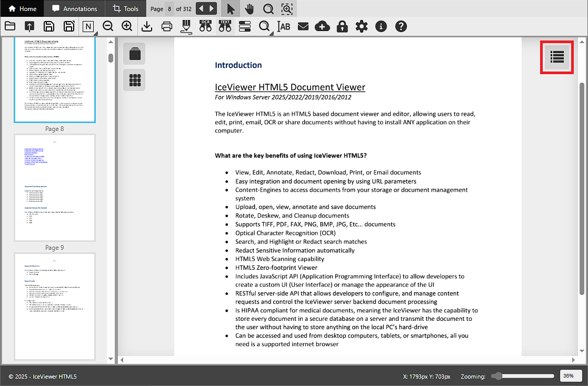Select the magnifier zoom tool
The width and height of the screenshot is (588, 386).
click(x=268, y=8)
